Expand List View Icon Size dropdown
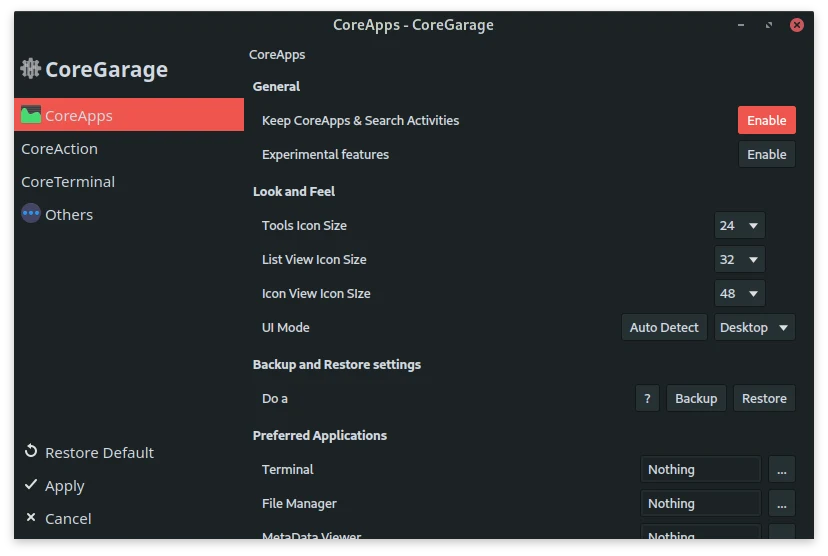The width and height of the screenshot is (828, 556). (739, 259)
